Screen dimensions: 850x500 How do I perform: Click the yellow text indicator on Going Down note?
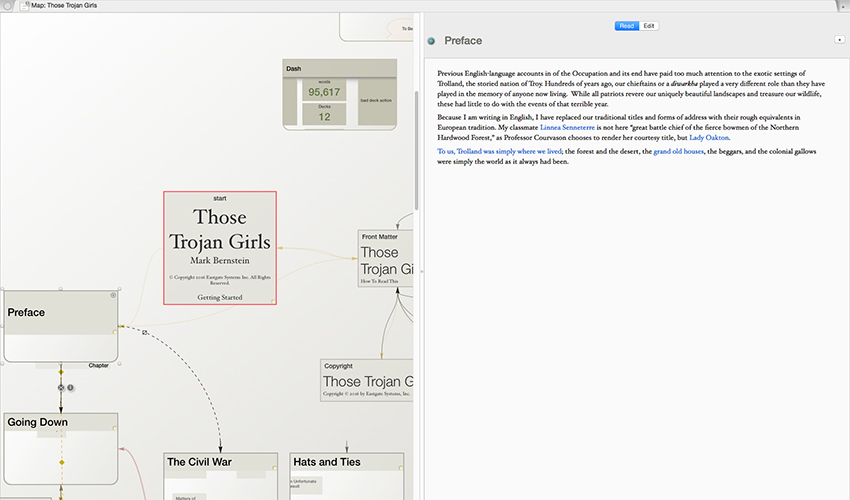115,428
